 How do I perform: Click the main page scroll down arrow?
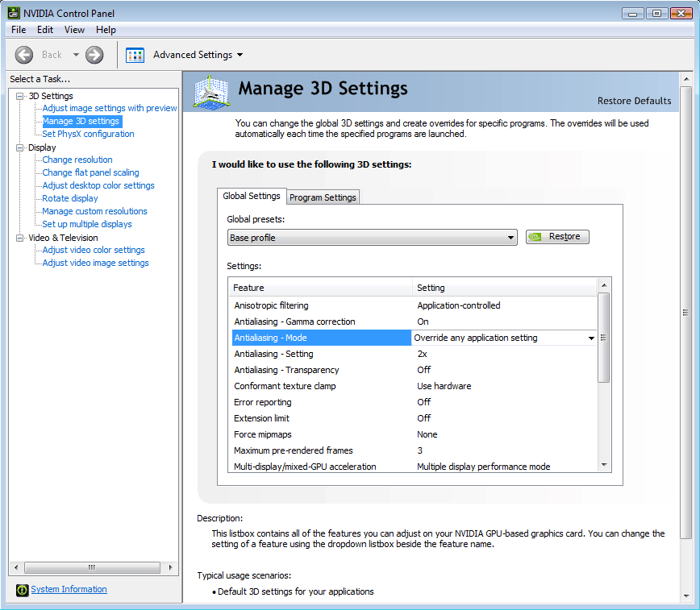click(x=686, y=596)
